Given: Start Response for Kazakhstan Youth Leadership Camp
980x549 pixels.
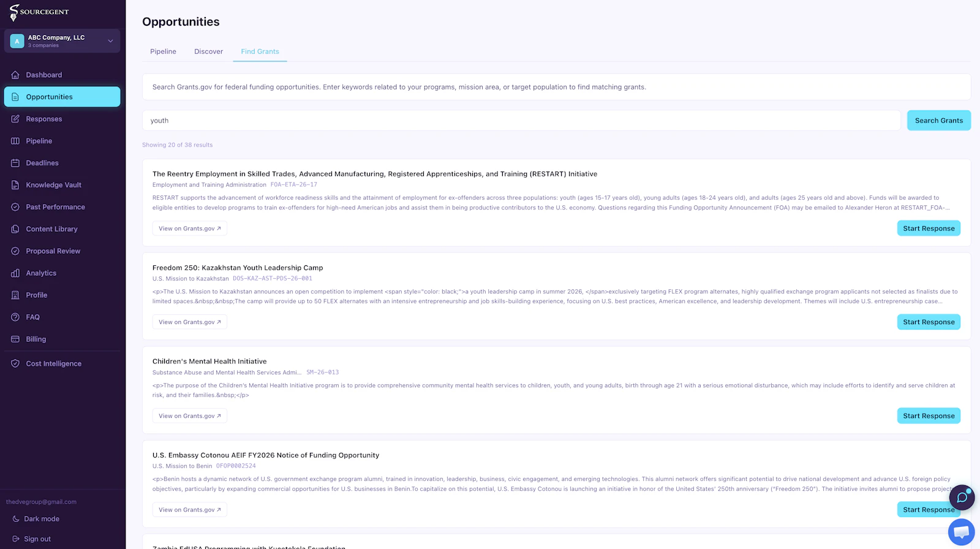Looking at the screenshot, I should tap(929, 322).
